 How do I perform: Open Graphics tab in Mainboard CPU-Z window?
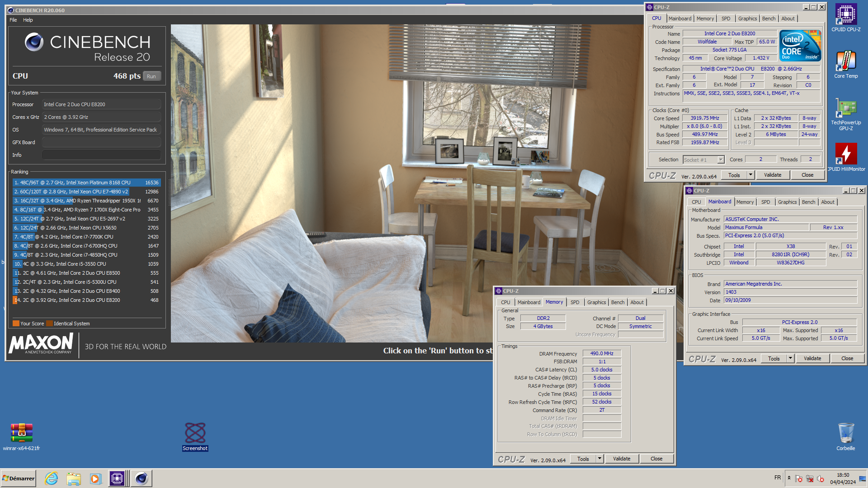(787, 202)
